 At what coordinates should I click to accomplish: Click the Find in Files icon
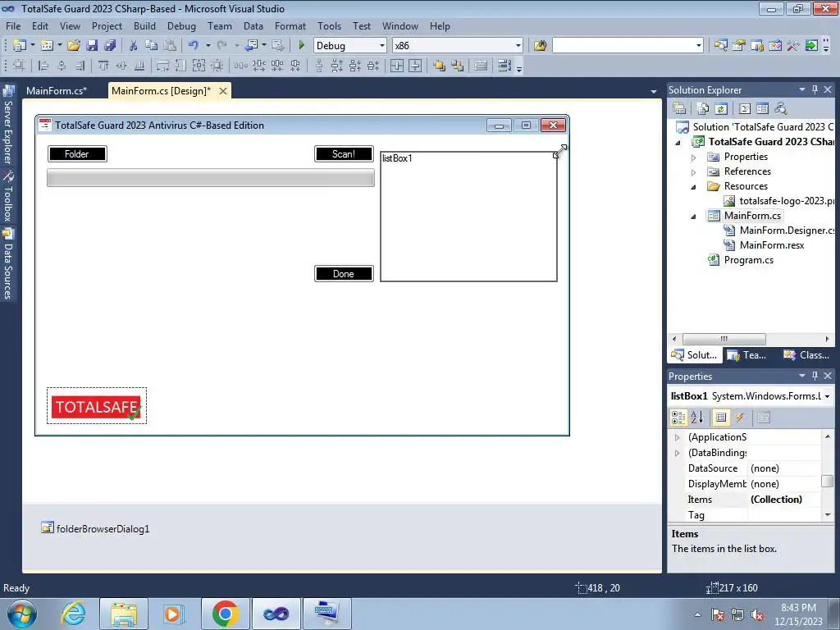pos(540,46)
